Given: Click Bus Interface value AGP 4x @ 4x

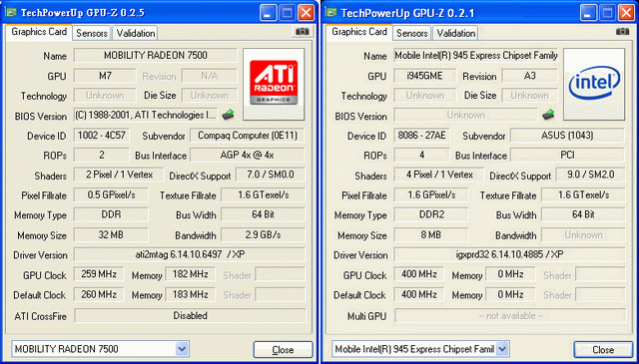Looking at the screenshot, I should (248, 156).
